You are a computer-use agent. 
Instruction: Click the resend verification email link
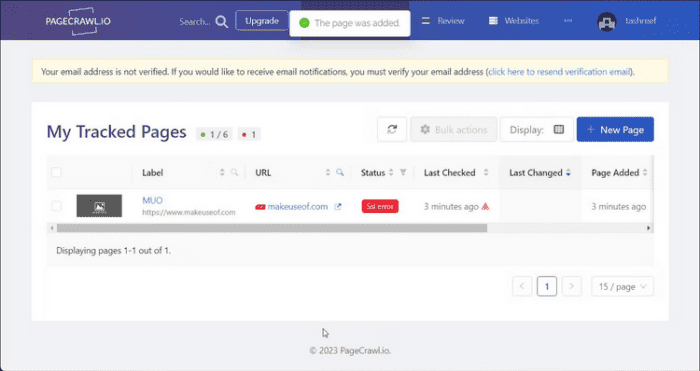(559, 72)
